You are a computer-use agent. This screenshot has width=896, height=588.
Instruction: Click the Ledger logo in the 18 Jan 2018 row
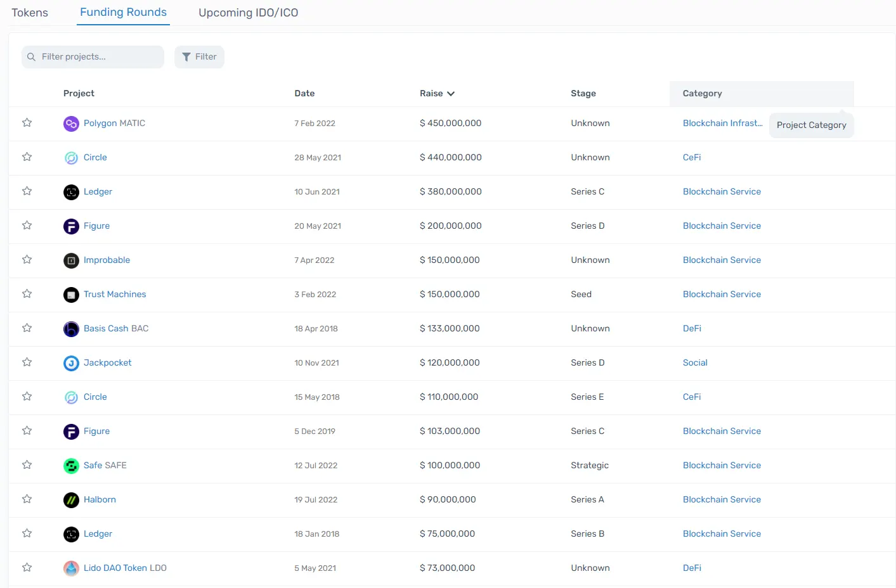click(x=71, y=534)
